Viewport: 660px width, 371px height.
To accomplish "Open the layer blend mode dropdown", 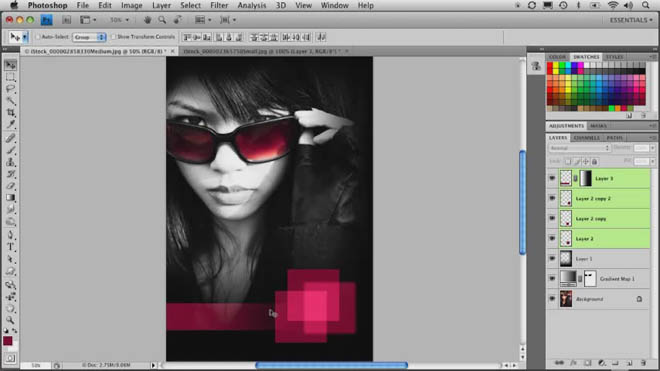I will pos(579,148).
